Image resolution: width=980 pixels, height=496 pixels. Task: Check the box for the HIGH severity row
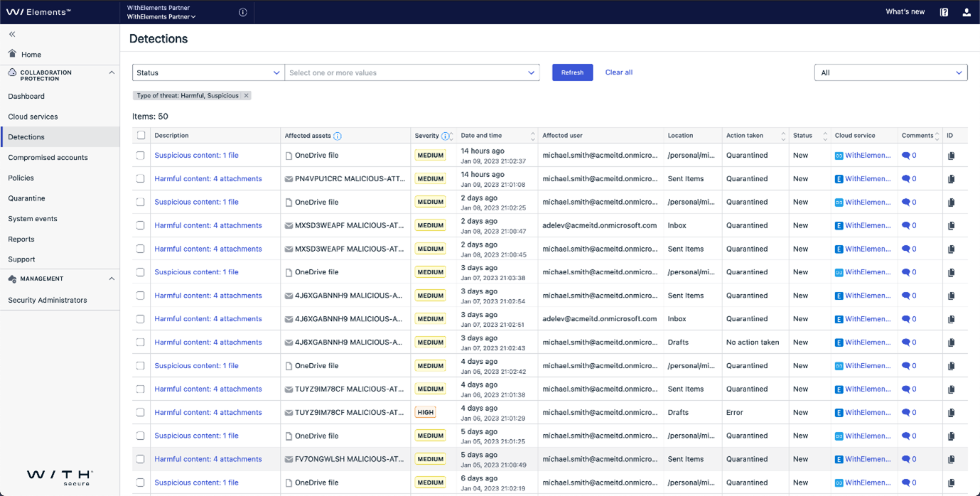pos(141,413)
